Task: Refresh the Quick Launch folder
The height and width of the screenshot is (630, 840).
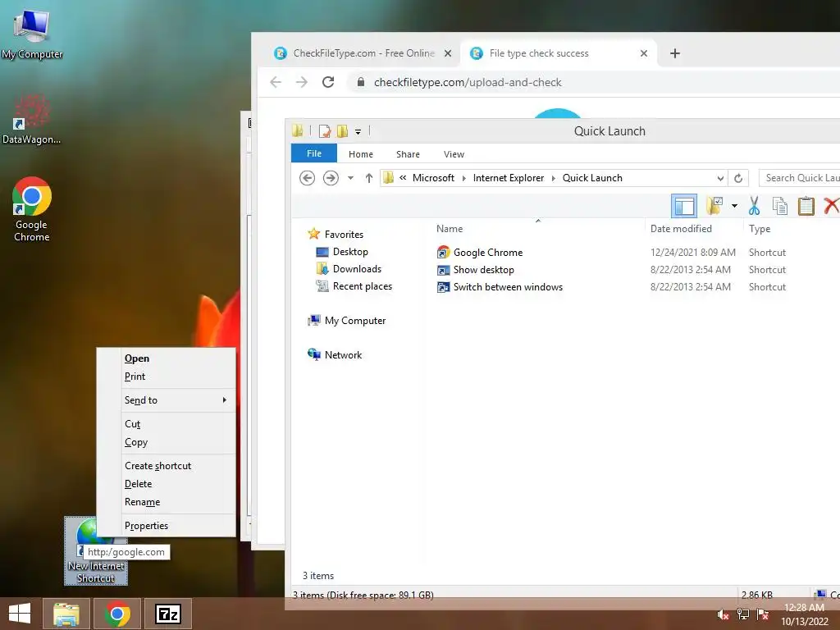Action: click(x=738, y=178)
